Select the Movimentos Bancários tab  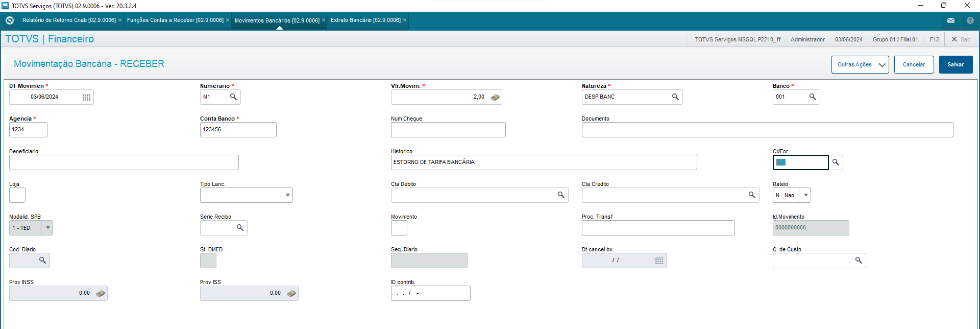(277, 20)
